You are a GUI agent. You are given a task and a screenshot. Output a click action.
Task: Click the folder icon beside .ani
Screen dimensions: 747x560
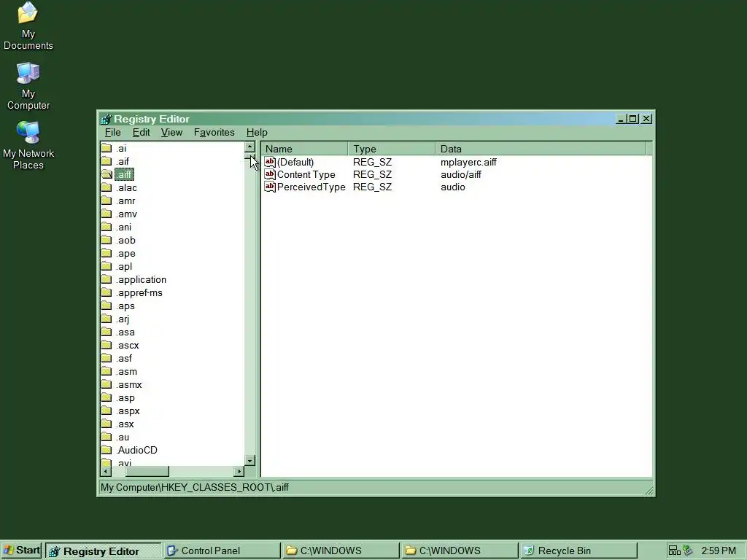click(107, 227)
